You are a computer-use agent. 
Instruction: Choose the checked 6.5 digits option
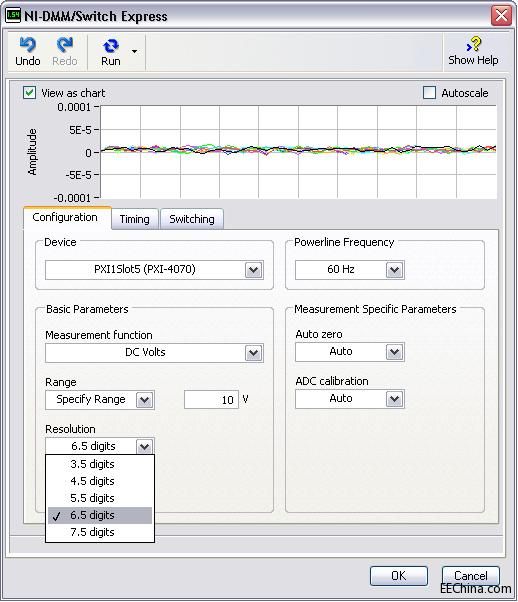pos(100,515)
